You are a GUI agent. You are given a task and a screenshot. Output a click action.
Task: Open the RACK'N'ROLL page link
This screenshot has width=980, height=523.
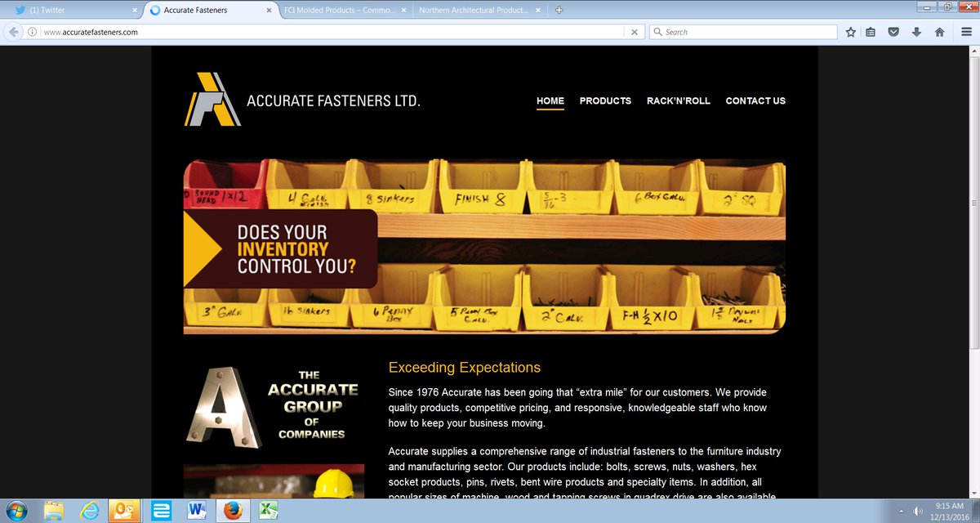[679, 101]
